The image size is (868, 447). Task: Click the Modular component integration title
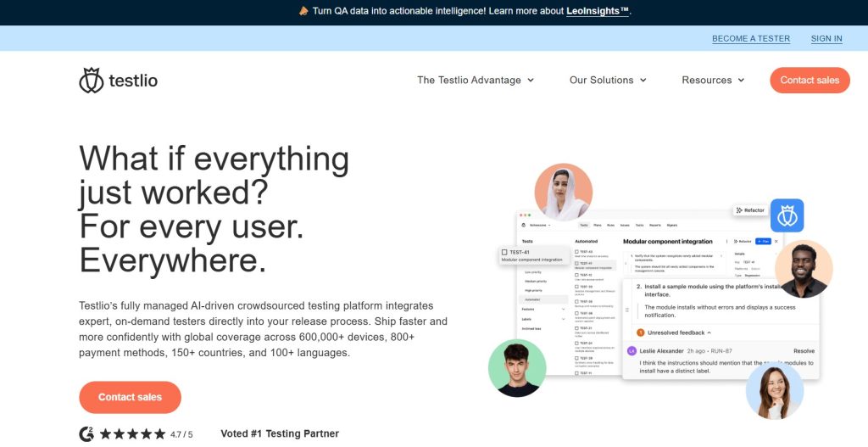click(x=668, y=242)
